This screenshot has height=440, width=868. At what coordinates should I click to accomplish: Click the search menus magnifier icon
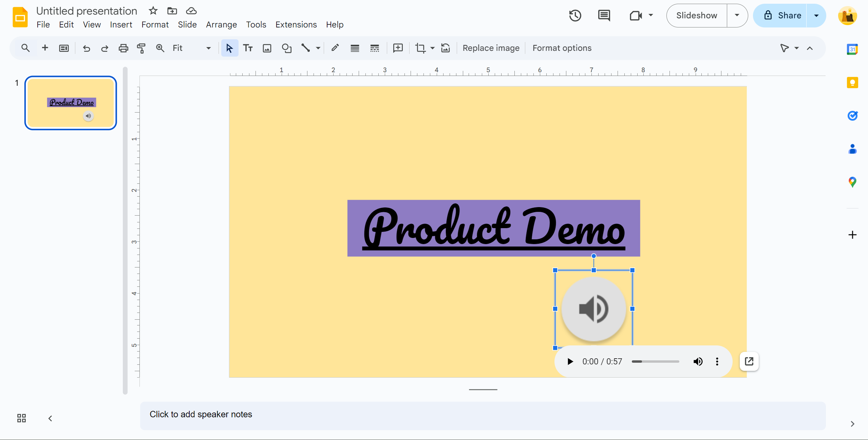click(x=25, y=48)
